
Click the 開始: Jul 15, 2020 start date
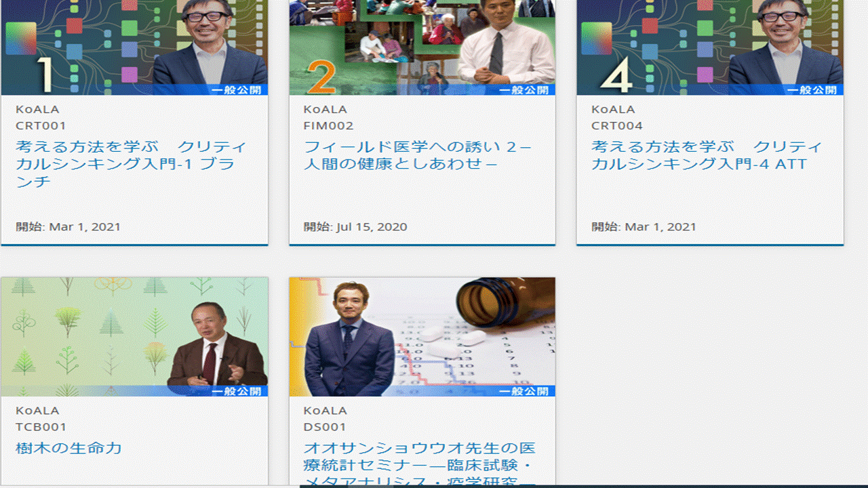coord(355,226)
